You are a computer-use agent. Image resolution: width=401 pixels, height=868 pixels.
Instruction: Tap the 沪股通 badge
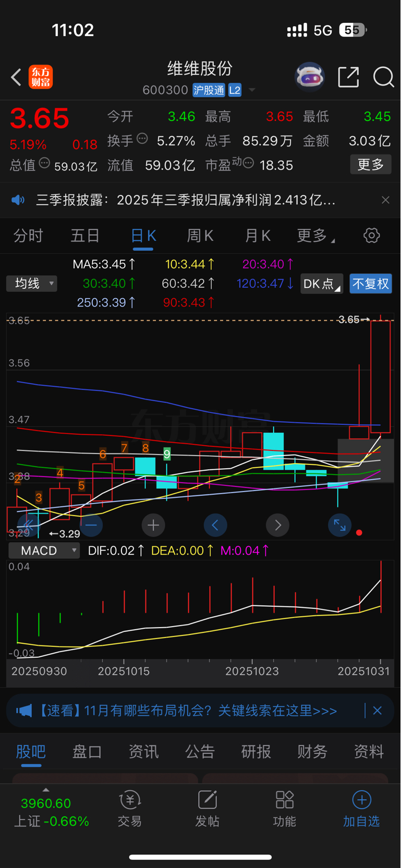click(209, 90)
